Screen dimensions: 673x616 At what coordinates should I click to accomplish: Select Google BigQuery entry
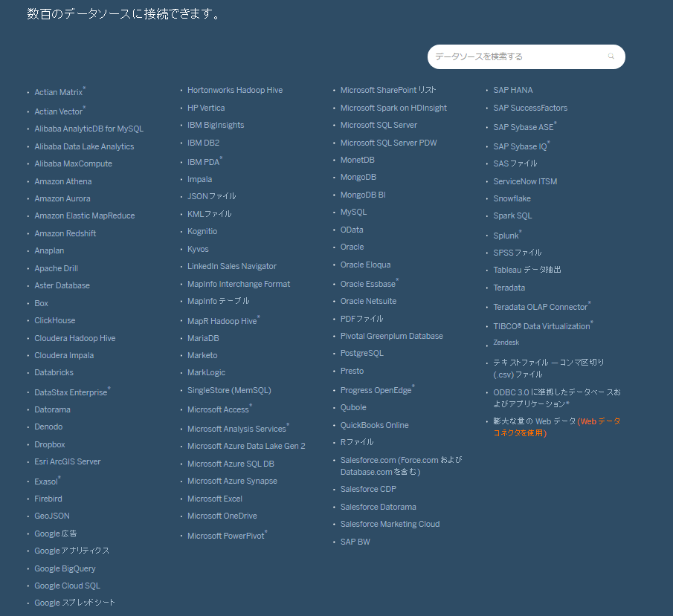pos(65,568)
